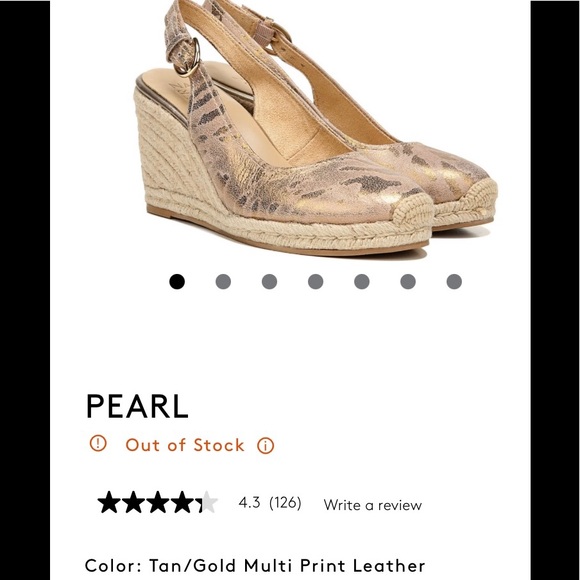This screenshot has height=580, width=580.
Task: Show the fourth carousel image dot
Action: 316,281
